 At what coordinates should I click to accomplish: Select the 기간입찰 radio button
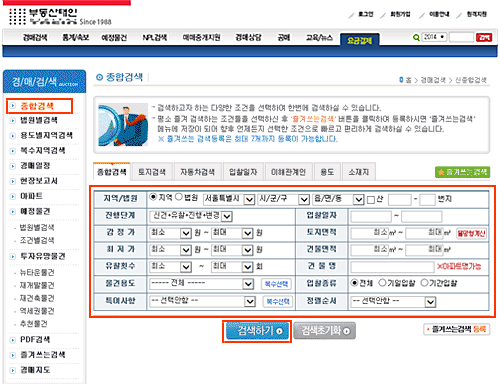pos(424,283)
